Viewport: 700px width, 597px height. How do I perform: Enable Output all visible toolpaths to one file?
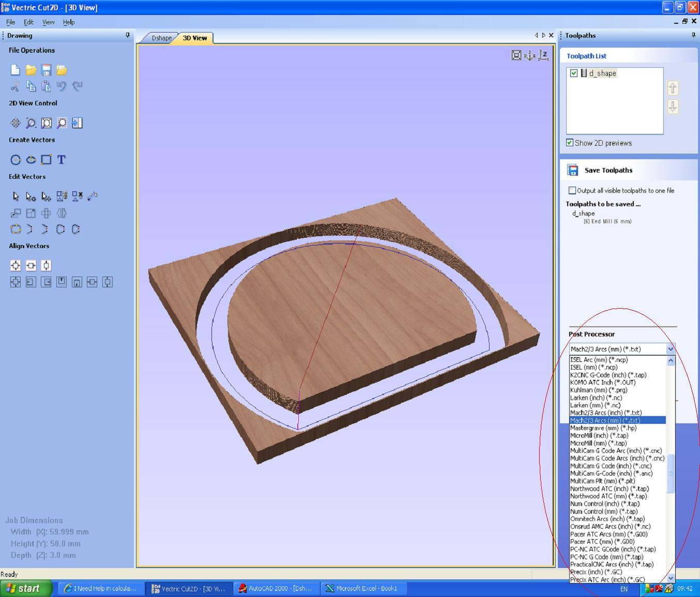(x=572, y=191)
